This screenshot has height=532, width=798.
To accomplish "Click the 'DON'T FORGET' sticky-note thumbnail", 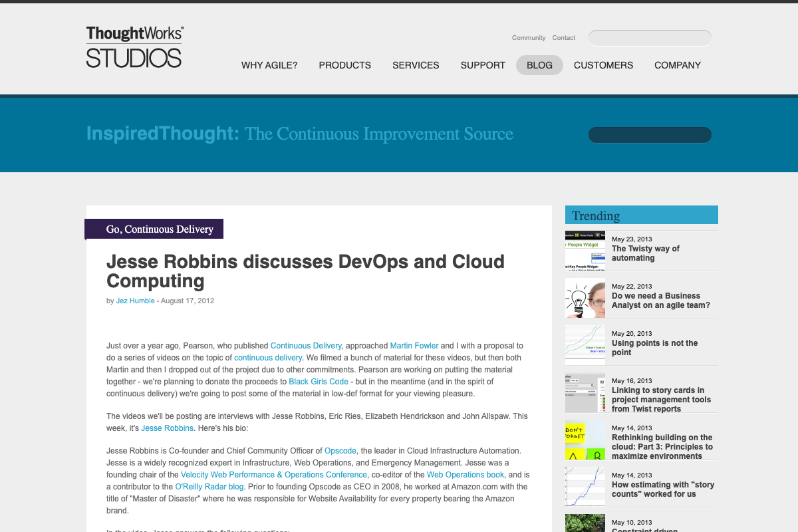I will pos(585,440).
